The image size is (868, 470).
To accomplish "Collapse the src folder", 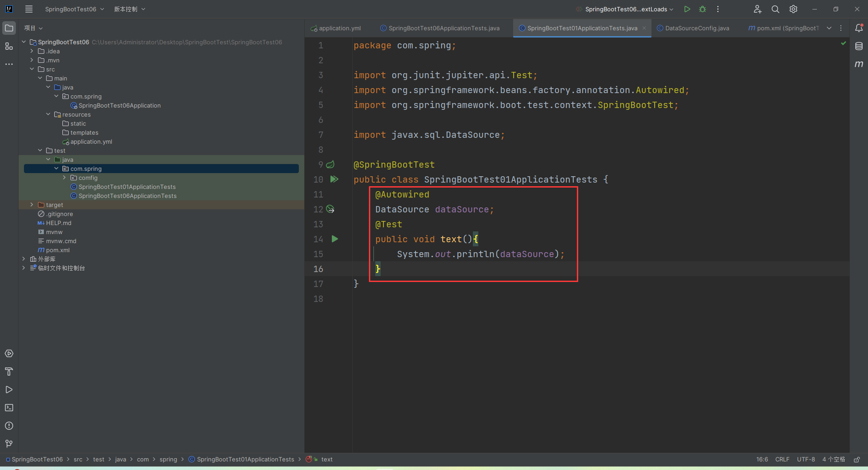I will pyautogui.click(x=32, y=69).
